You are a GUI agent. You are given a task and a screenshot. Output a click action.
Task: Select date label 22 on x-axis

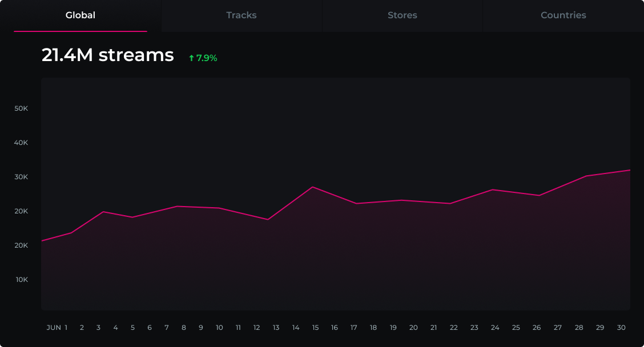(453, 328)
